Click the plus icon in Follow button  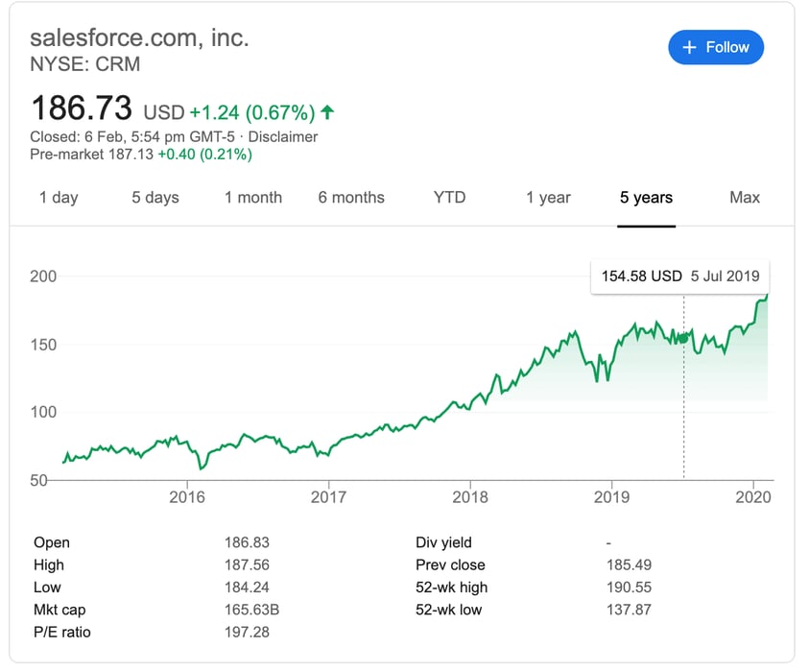coord(689,47)
